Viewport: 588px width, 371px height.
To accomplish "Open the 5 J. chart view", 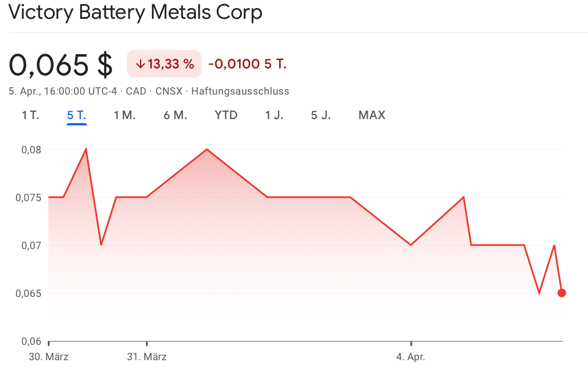I will tap(321, 115).
